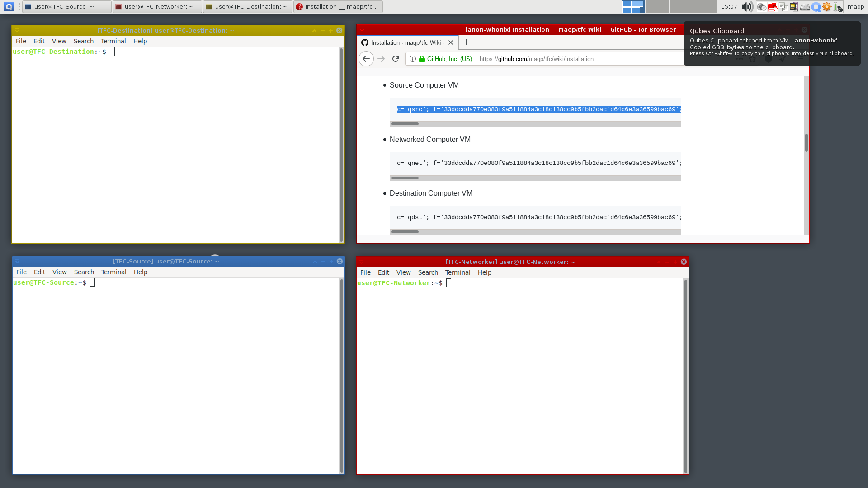Go back in Tor Browser
Viewport: 868px width, 488px height.
[366, 59]
